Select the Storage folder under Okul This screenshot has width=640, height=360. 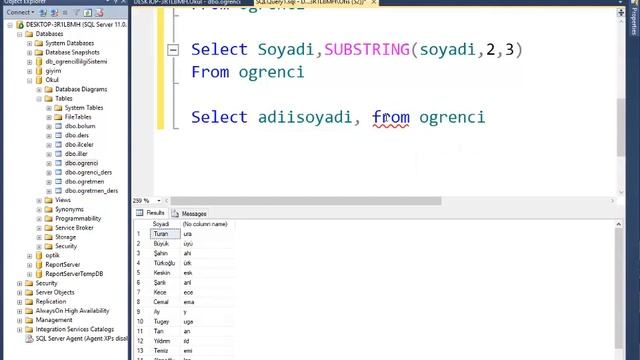pos(65,237)
